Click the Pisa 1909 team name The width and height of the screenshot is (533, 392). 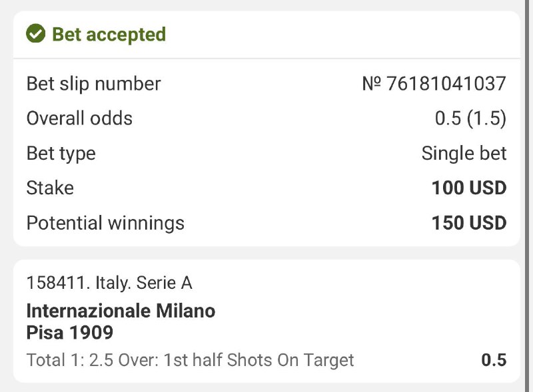coord(70,331)
